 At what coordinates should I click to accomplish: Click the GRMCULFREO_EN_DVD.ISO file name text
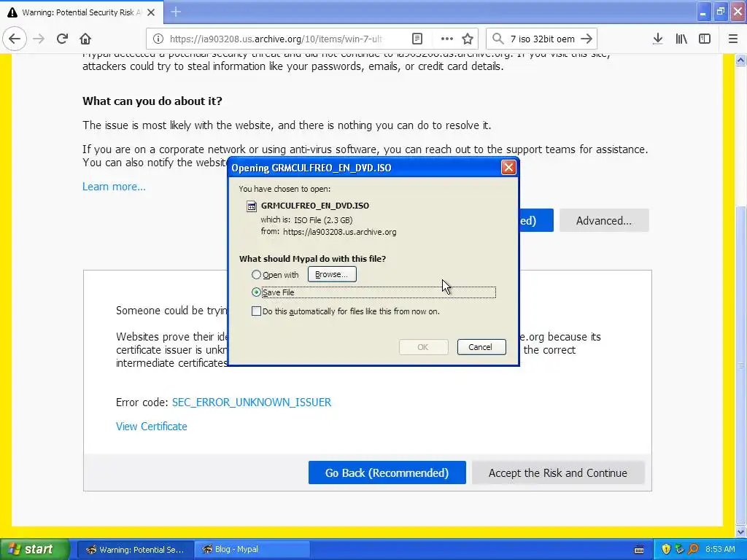pos(315,206)
